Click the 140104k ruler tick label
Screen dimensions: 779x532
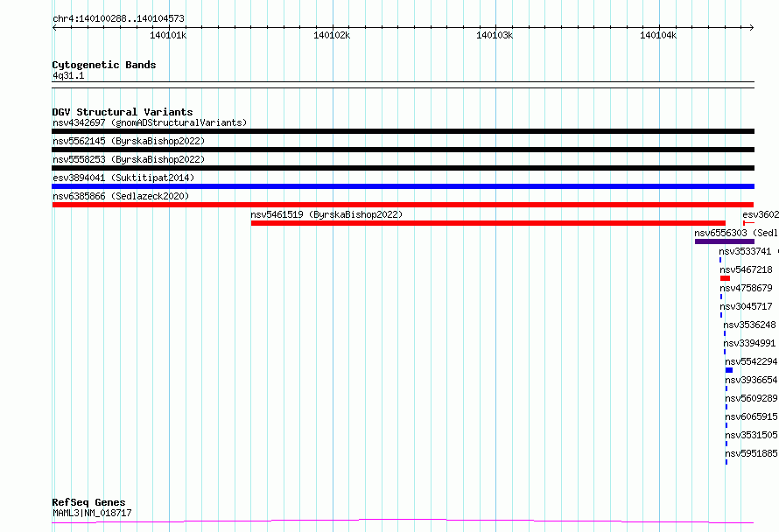pos(658,35)
